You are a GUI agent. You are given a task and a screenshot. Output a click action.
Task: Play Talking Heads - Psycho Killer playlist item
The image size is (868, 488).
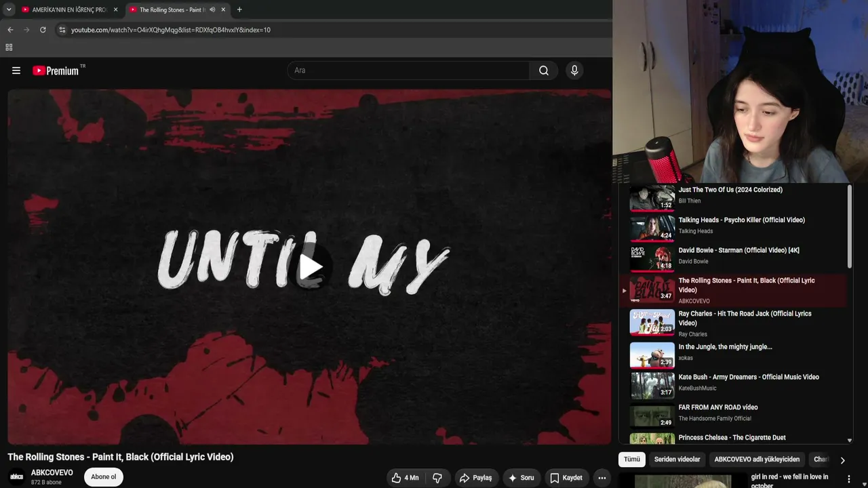[x=732, y=228]
